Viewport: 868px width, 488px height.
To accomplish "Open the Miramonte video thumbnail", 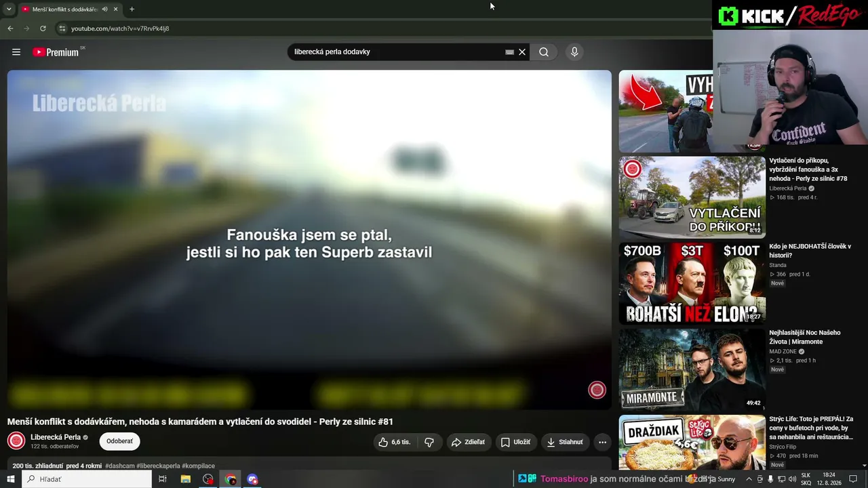I will point(692,369).
